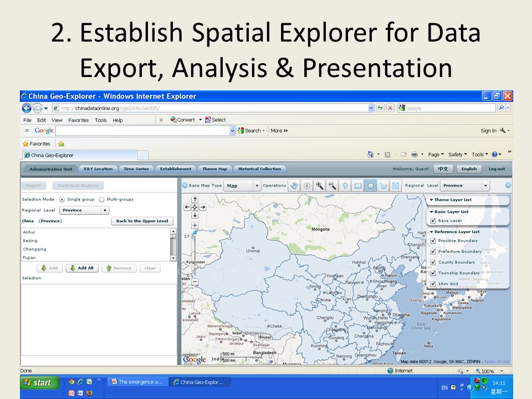Click the Add All button
Image resolution: width=532 pixels, height=399 pixels.
(82, 268)
